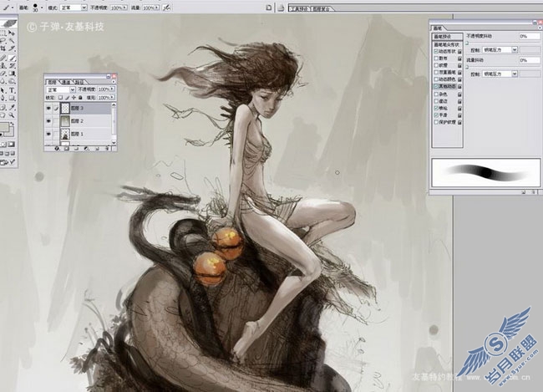Switch to Quick Mask mode
Image resolution: width=543 pixels, height=392 pixels.
(x=12, y=145)
